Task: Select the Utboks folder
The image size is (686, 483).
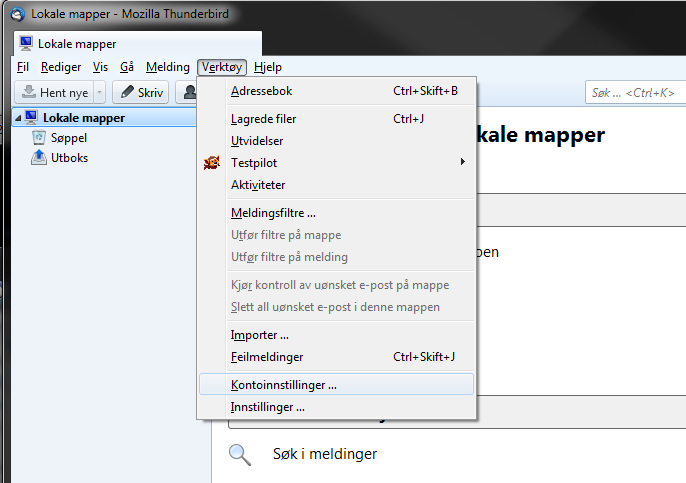Action: pos(69,158)
